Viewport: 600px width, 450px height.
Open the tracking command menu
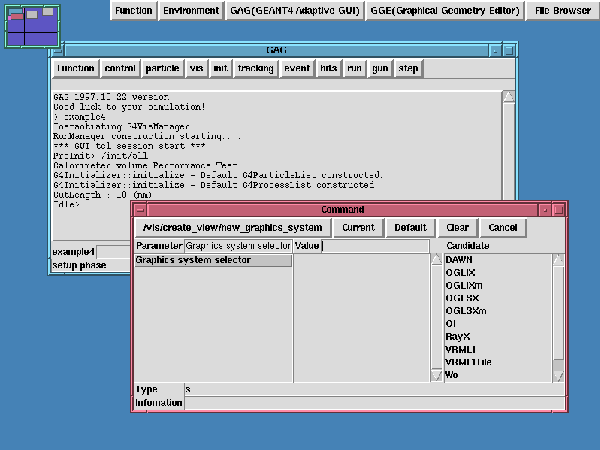[256, 68]
